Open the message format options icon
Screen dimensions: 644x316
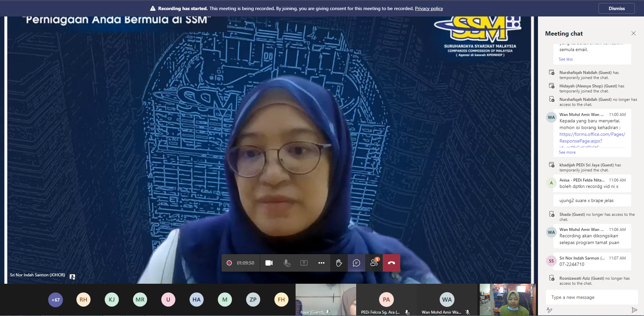[549, 310]
